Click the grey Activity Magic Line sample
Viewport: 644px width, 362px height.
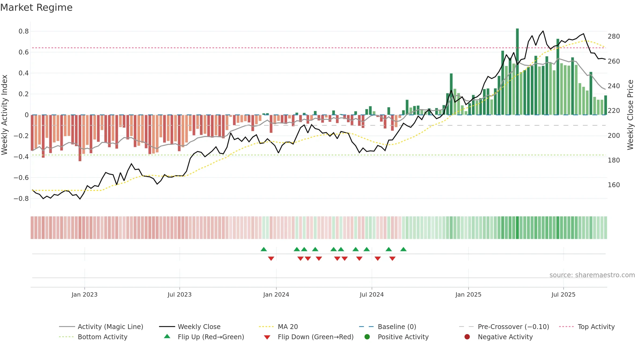click(67, 327)
